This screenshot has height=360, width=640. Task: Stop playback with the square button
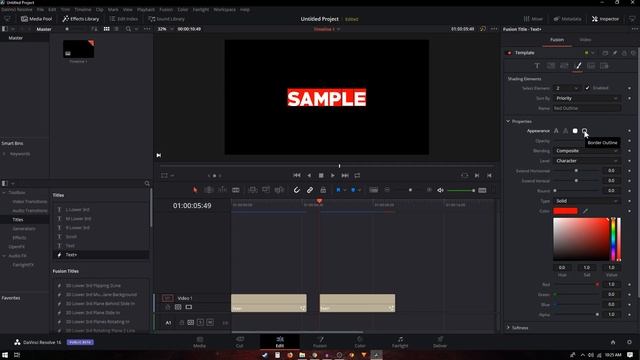point(321,175)
